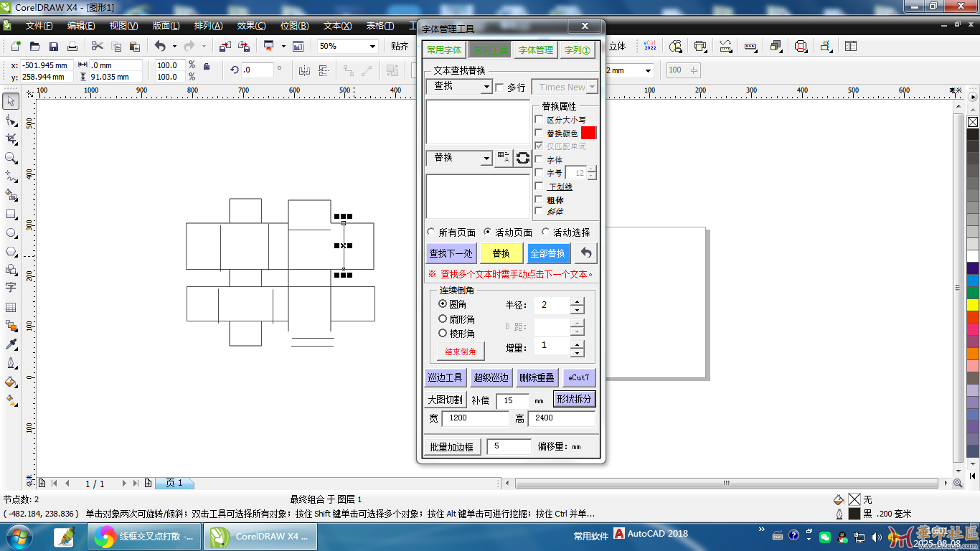Click the swap find/replace refresh icon
Screen dimensions: 980x551
point(523,158)
